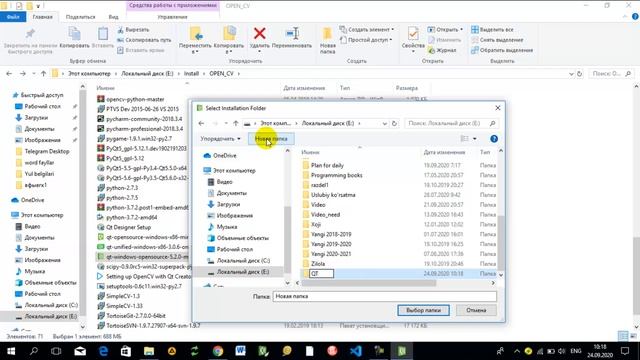Click Select all in ribbon

click(x=492, y=30)
